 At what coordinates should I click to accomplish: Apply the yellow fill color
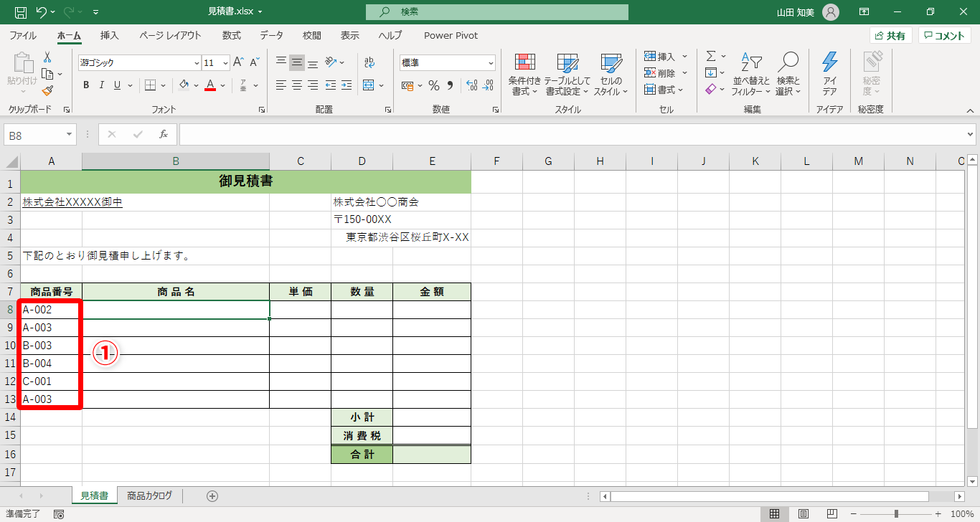pyautogui.click(x=184, y=85)
